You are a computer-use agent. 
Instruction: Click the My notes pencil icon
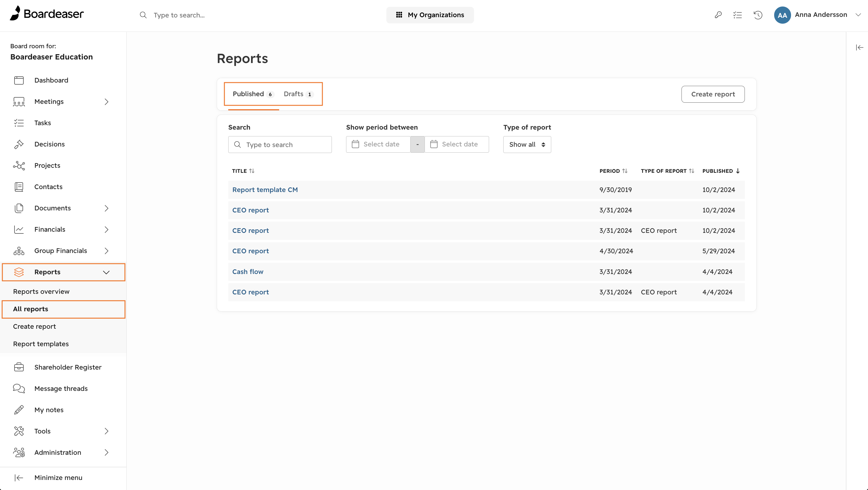19,410
